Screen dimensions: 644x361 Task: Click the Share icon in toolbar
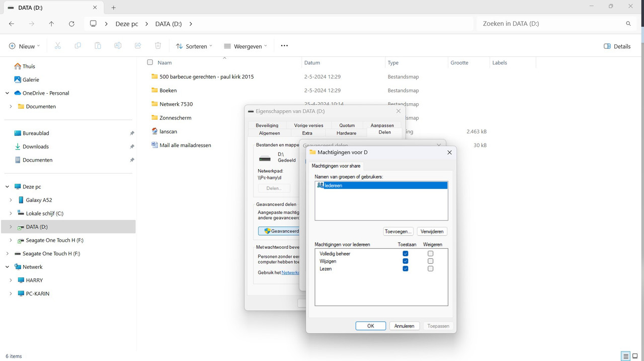coord(138,46)
